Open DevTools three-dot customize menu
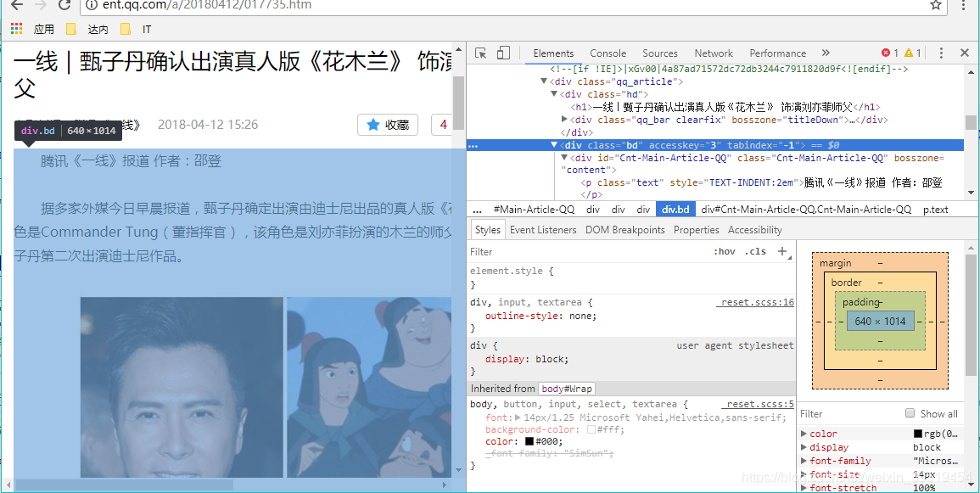The height and width of the screenshot is (493, 980). point(941,53)
